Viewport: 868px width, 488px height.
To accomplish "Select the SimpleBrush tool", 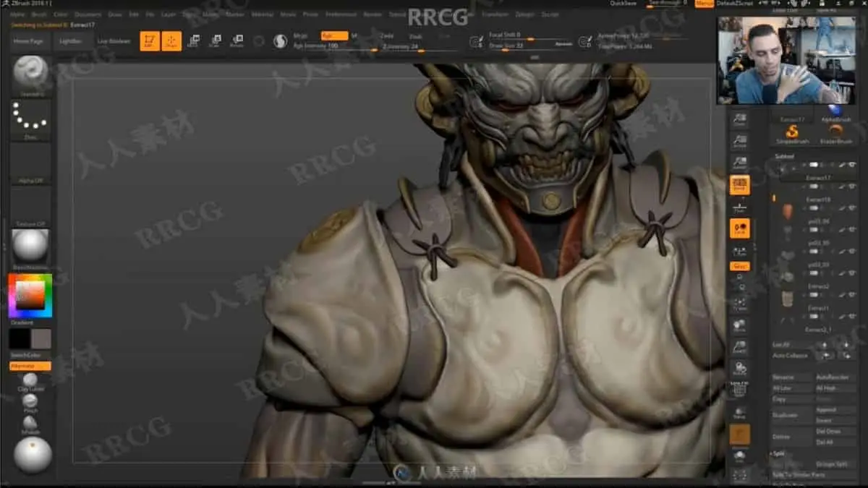I will click(x=791, y=134).
